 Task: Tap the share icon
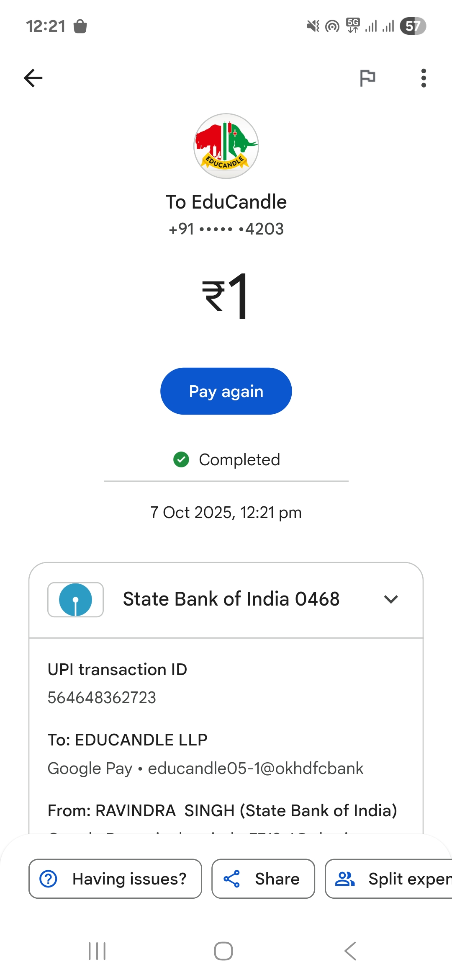click(x=231, y=879)
